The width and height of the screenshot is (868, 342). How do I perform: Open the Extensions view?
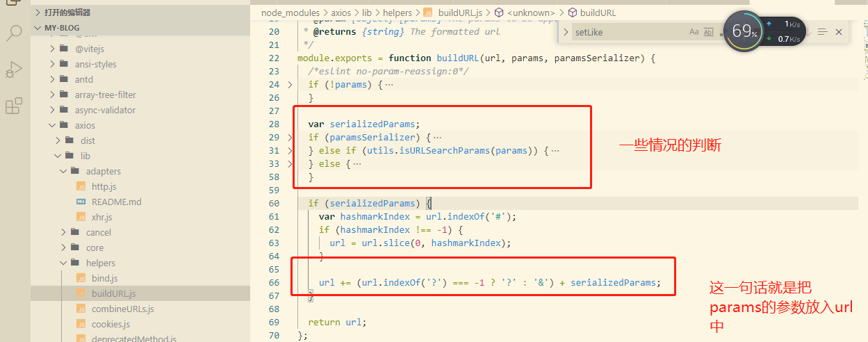pos(14,106)
